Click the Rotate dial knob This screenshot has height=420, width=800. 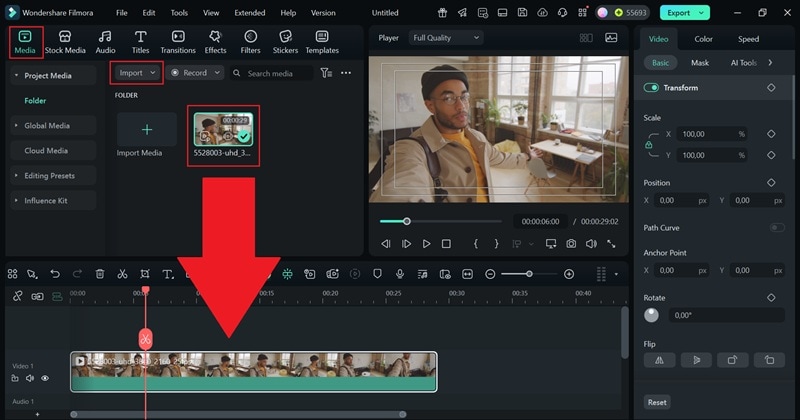click(651, 315)
